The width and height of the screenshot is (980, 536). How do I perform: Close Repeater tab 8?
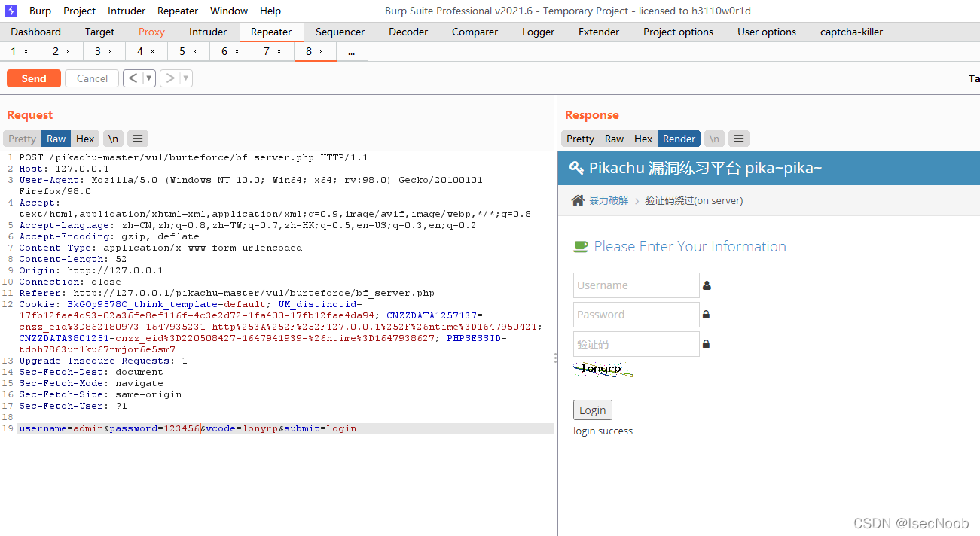click(321, 52)
